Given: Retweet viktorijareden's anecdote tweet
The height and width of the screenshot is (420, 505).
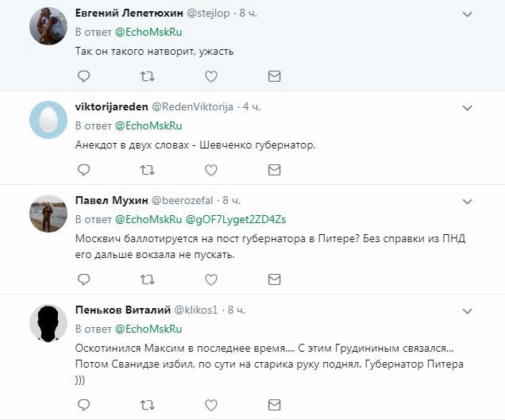Looking at the screenshot, I should [148, 170].
